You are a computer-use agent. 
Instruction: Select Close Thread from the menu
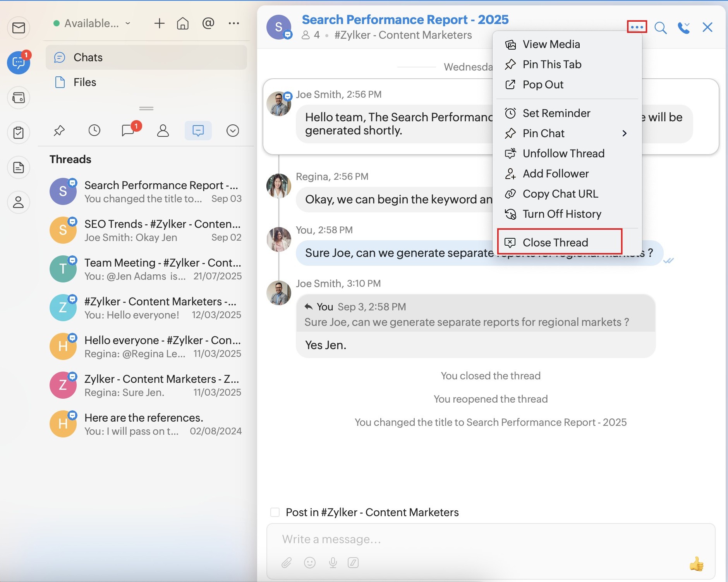[555, 243]
